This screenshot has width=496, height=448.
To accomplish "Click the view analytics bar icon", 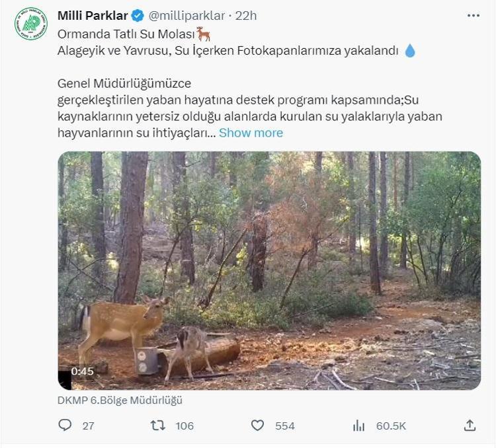I will click(x=358, y=426).
